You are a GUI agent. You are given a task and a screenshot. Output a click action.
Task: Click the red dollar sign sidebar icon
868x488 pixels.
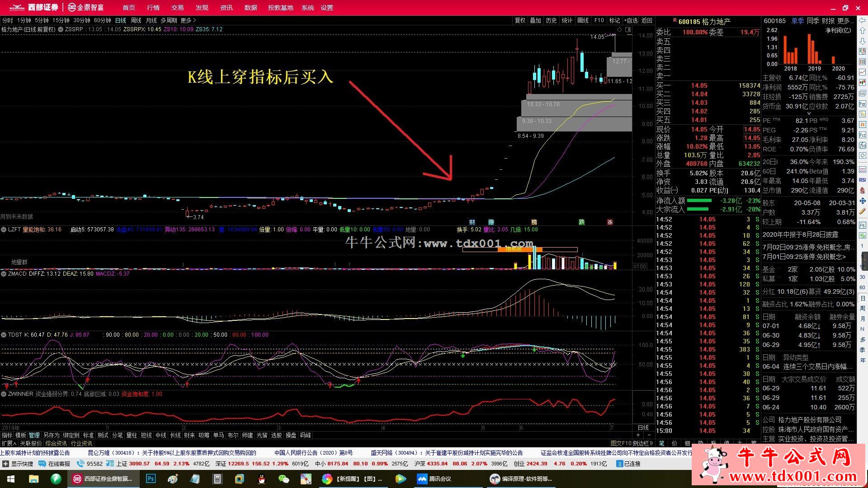(863, 190)
